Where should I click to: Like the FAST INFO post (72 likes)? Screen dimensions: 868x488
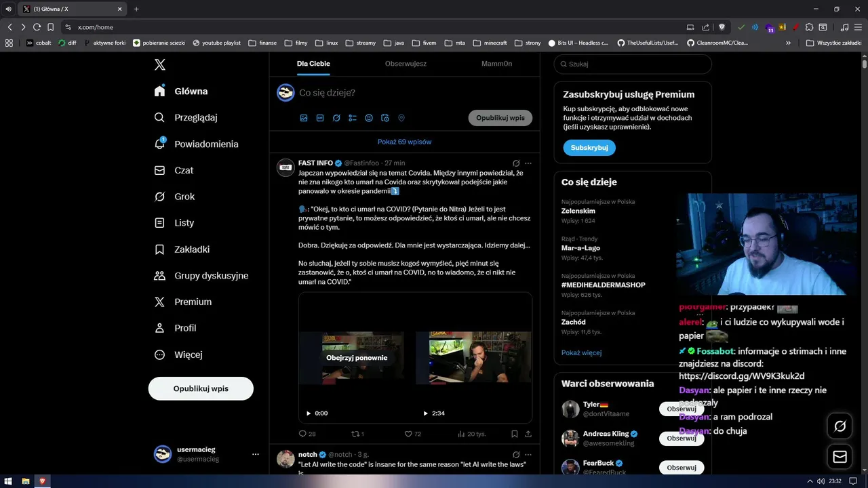413,434
